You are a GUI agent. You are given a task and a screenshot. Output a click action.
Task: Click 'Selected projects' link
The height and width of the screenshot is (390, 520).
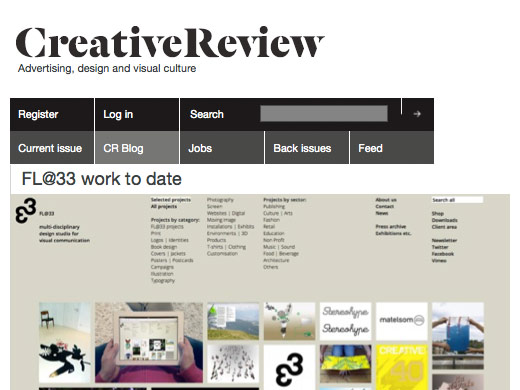[x=171, y=200]
